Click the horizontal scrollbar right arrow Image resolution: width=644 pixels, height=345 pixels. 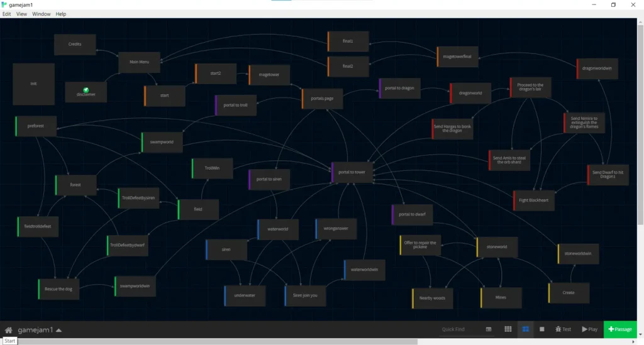(x=633, y=342)
